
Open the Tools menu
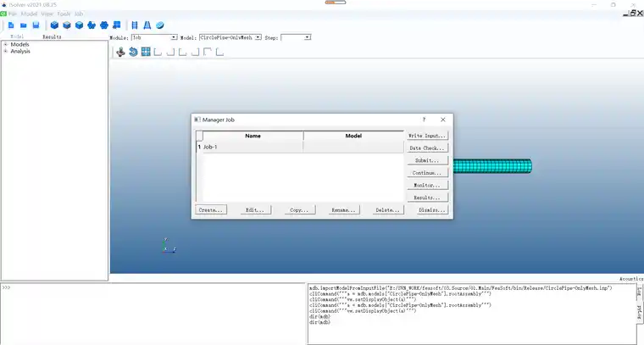pyautogui.click(x=64, y=14)
